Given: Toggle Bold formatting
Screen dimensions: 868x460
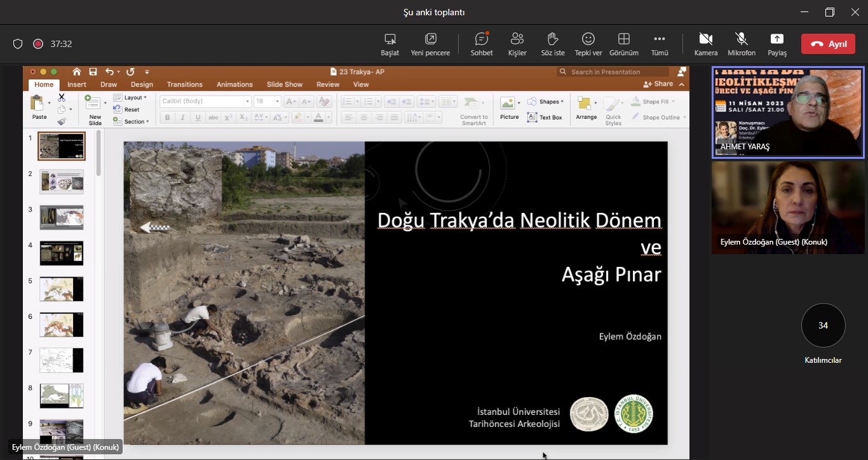Looking at the screenshot, I should point(167,118).
